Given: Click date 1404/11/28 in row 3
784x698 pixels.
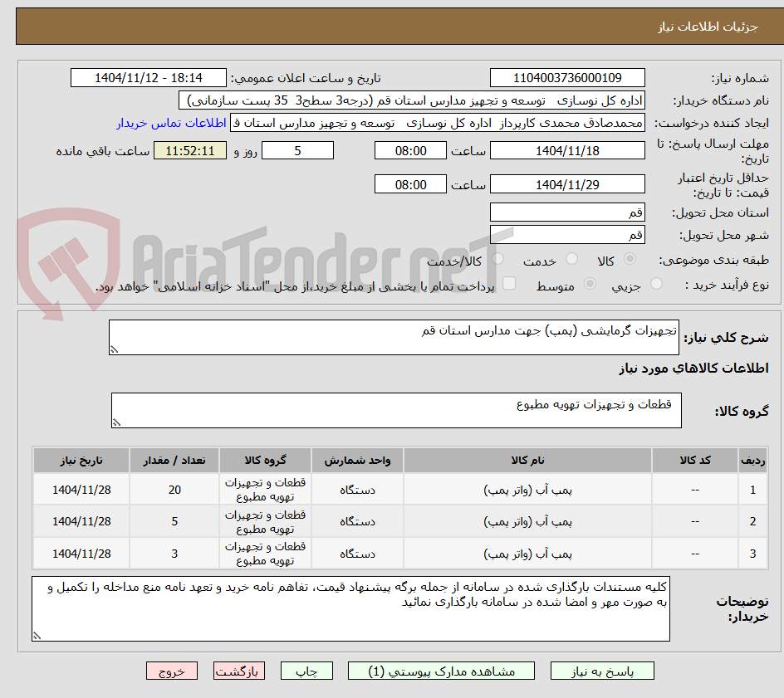Looking at the screenshot, I should point(81,554).
